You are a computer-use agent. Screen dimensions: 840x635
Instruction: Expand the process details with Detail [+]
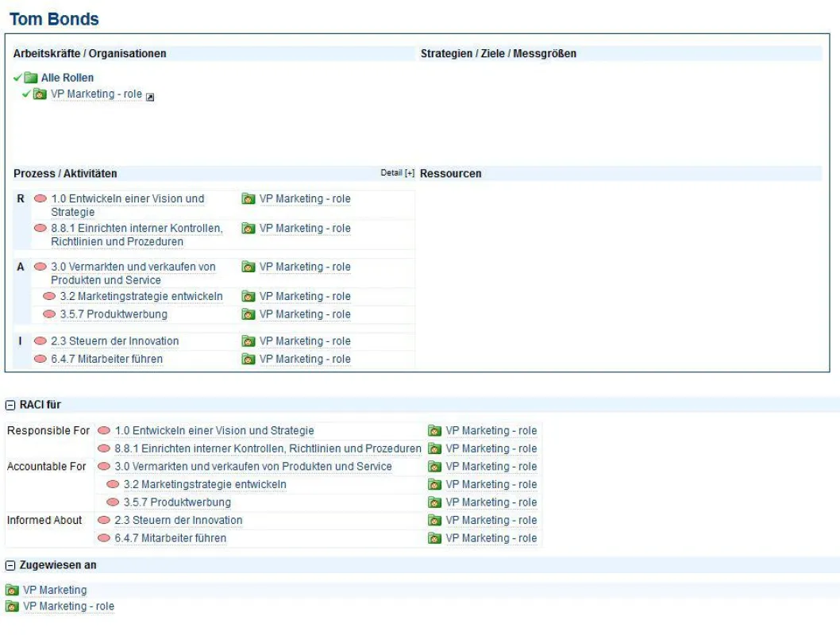(x=398, y=173)
